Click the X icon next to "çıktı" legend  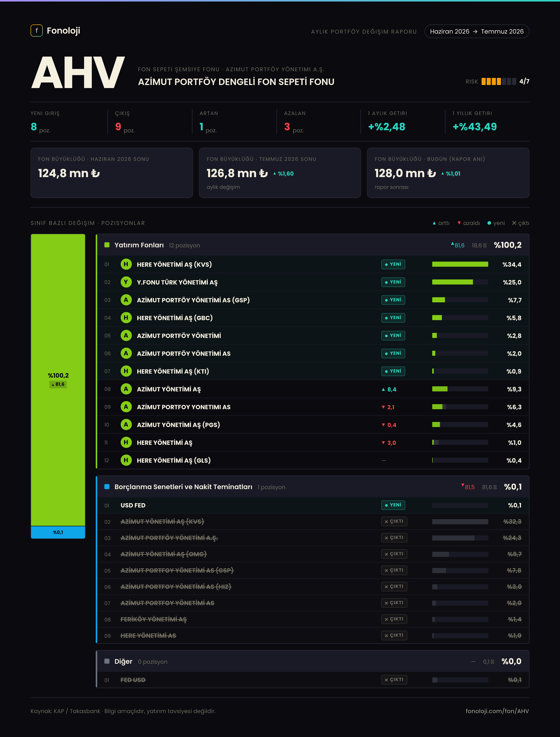[x=514, y=223]
